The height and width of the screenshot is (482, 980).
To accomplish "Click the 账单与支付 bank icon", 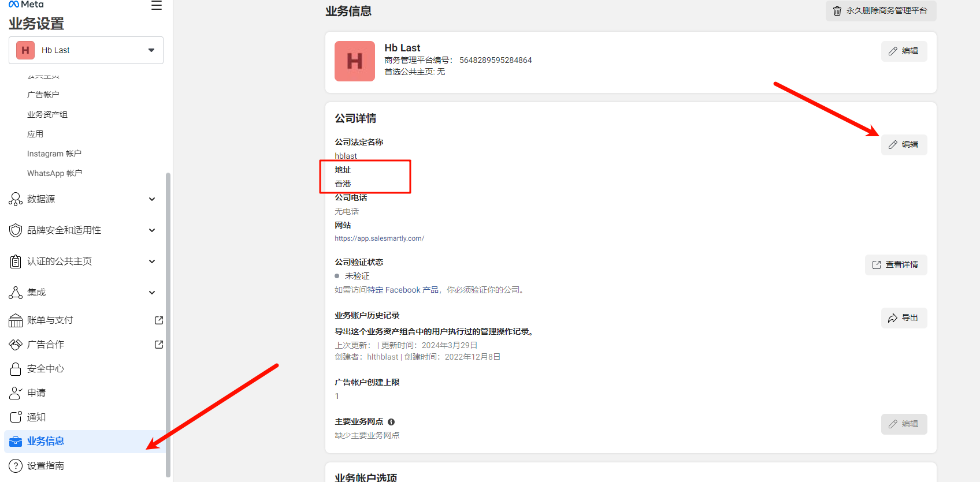I will click(x=16, y=320).
